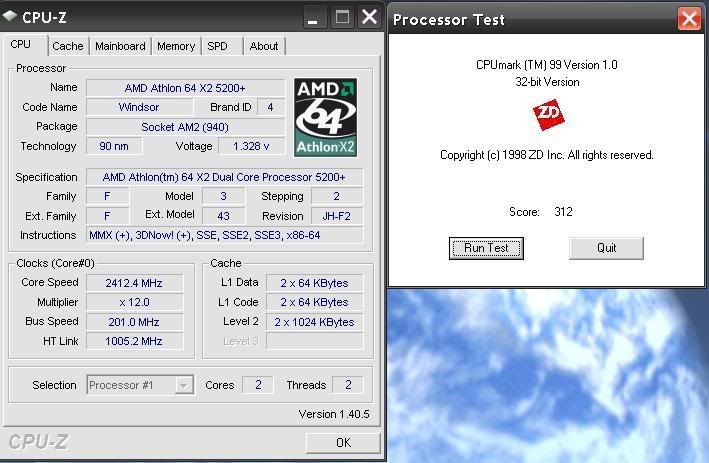Screen dimensions: 709x463
Task: Click the L1 Code 2 x 64 KBytes value
Action: point(314,302)
